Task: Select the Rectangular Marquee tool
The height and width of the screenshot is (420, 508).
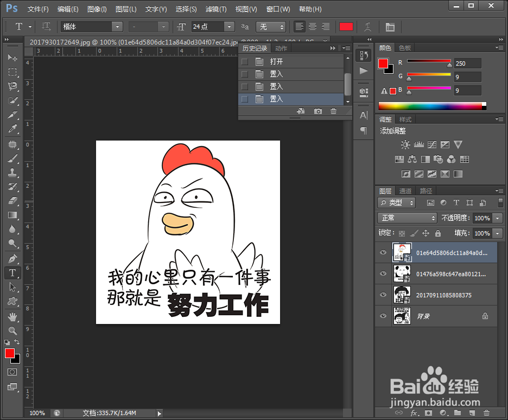Action: click(12, 72)
